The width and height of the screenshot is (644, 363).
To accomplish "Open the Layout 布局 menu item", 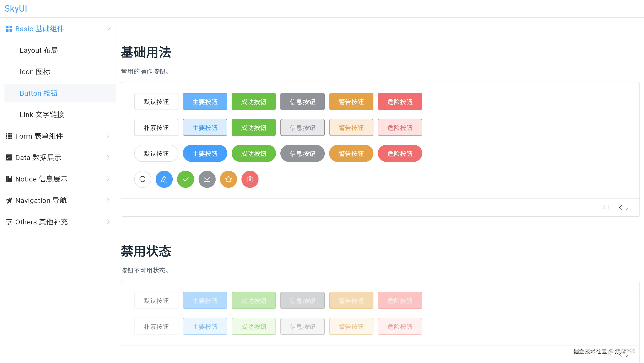I will pyautogui.click(x=39, y=50).
